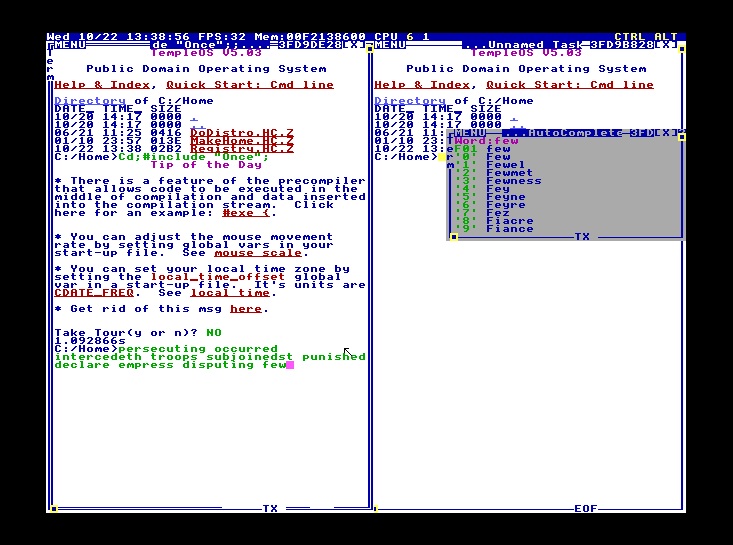The width and height of the screenshot is (733, 545).
Task: Click the Mem:00F2138600 readout
Action: [310, 37]
